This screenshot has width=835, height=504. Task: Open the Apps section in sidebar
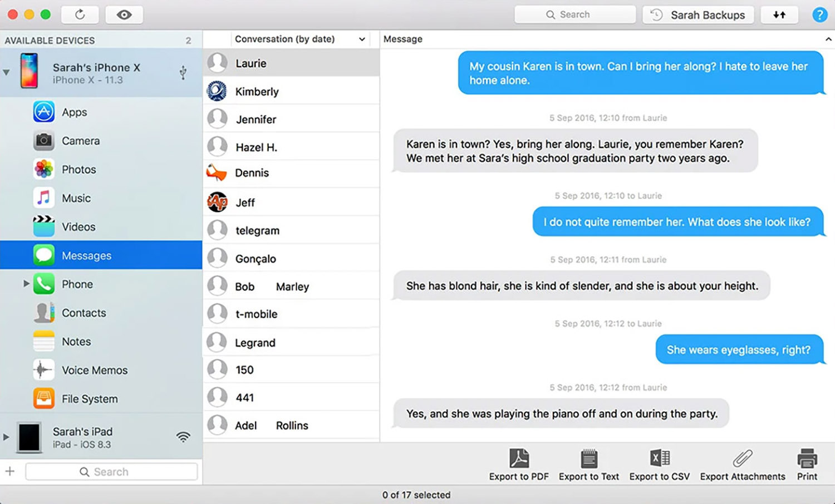[74, 112]
